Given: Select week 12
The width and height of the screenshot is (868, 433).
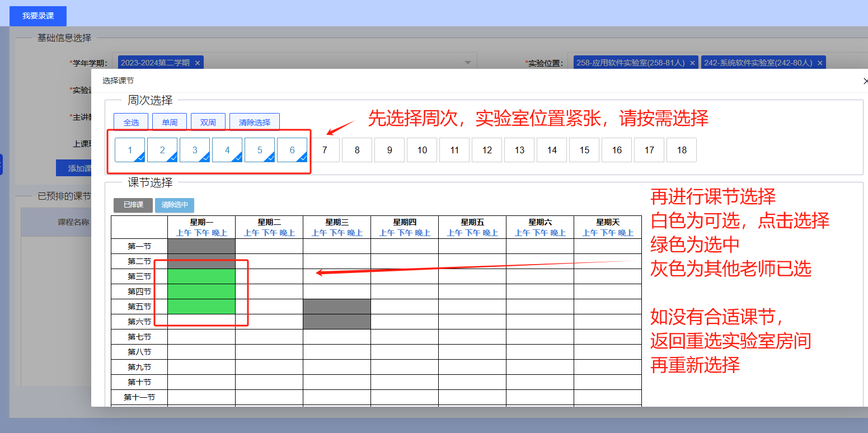Looking at the screenshot, I should [x=487, y=150].
